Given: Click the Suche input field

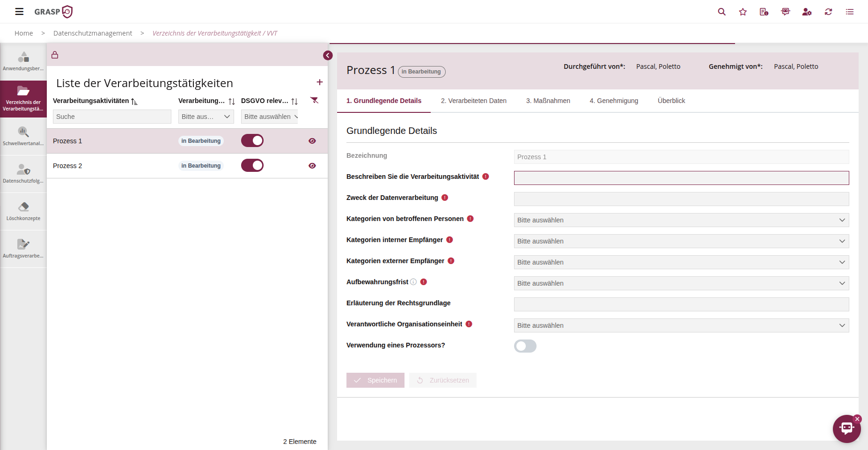Looking at the screenshot, I should [x=112, y=117].
